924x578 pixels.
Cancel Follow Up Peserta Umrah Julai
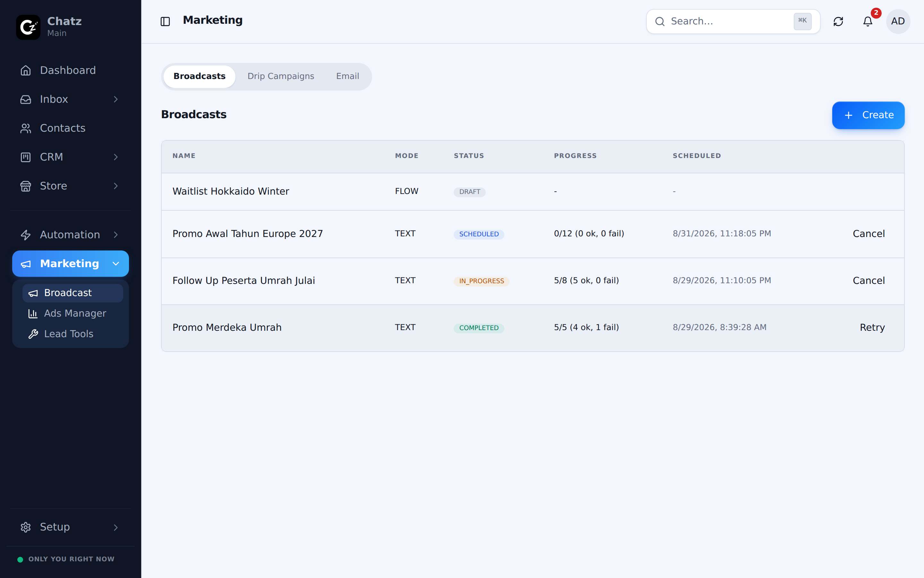(868, 281)
